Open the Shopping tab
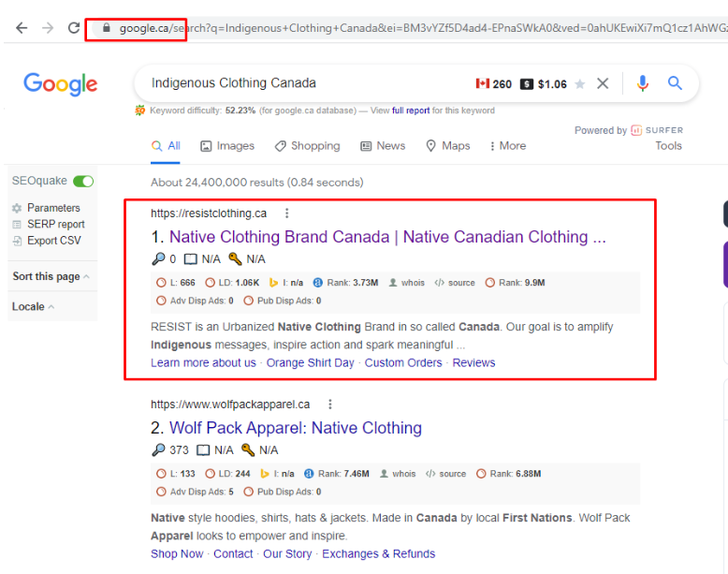Image resolution: width=728 pixels, height=574 pixels. 307,146
